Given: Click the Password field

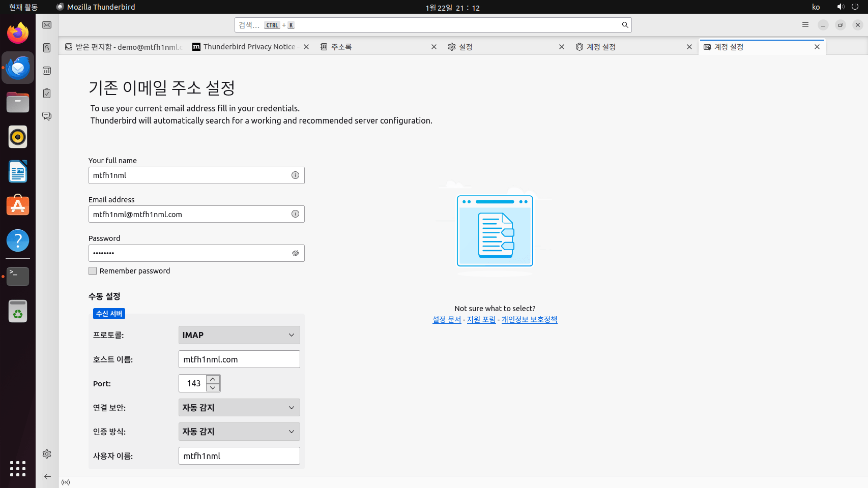Looking at the screenshot, I should 196,253.
